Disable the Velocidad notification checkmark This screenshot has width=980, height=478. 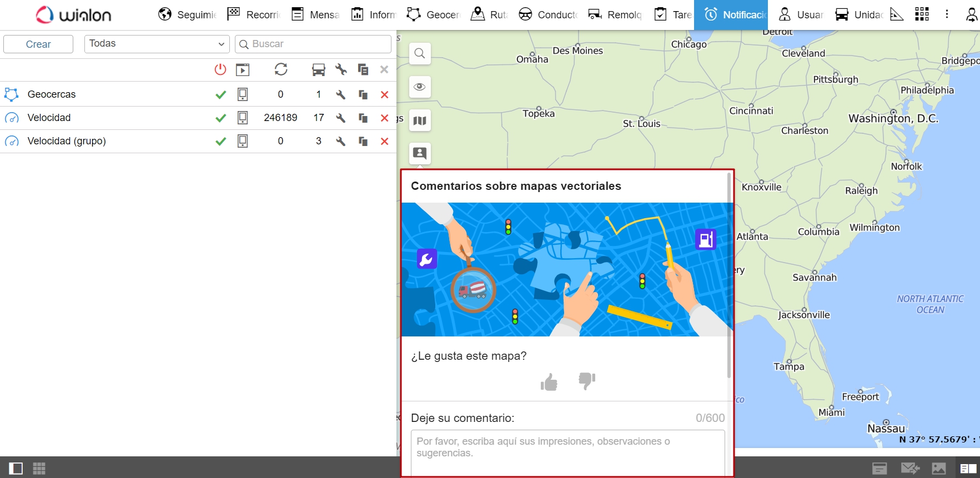[x=220, y=118]
